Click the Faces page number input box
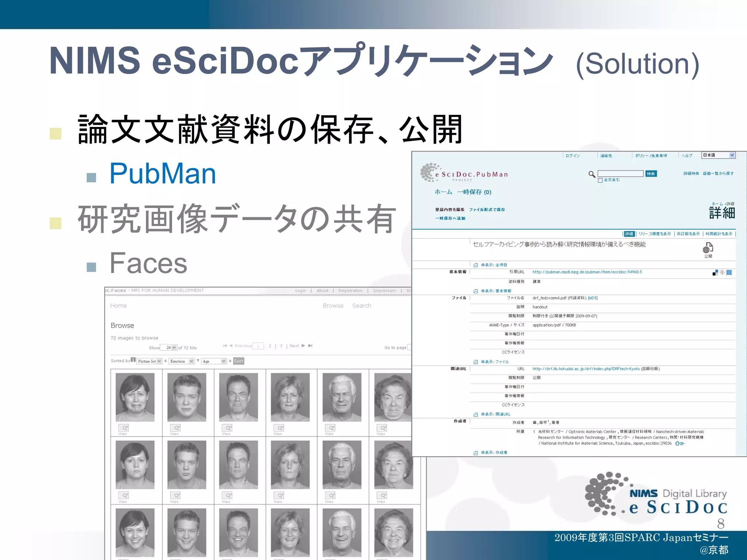The height and width of the screenshot is (560, 747). (258, 346)
